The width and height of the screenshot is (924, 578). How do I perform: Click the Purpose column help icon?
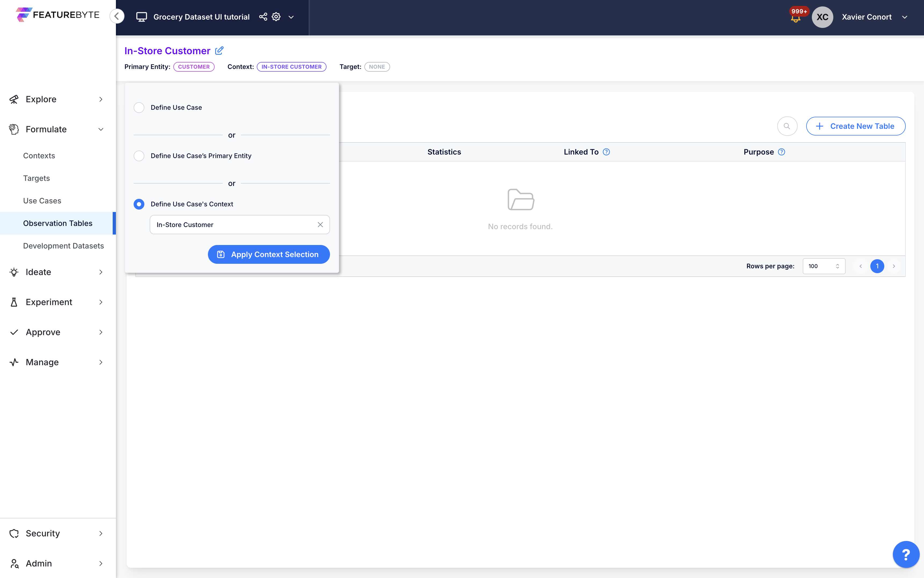[x=782, y=152]
